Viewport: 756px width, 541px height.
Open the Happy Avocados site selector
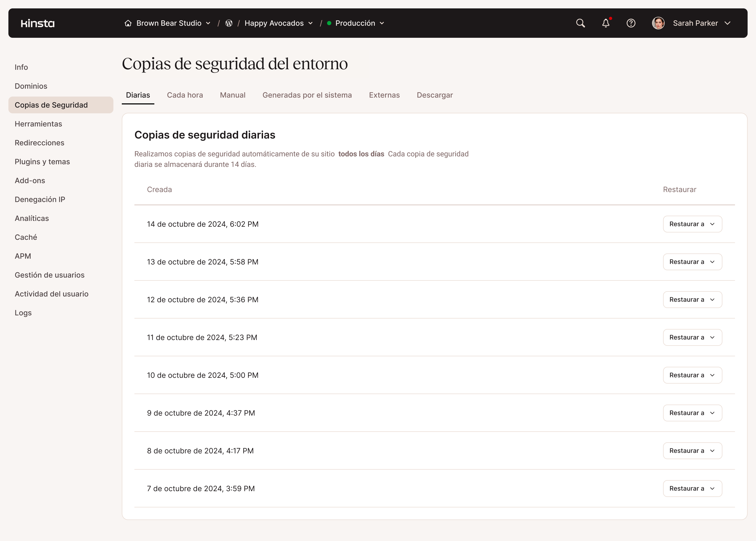(x=311, y=23)
